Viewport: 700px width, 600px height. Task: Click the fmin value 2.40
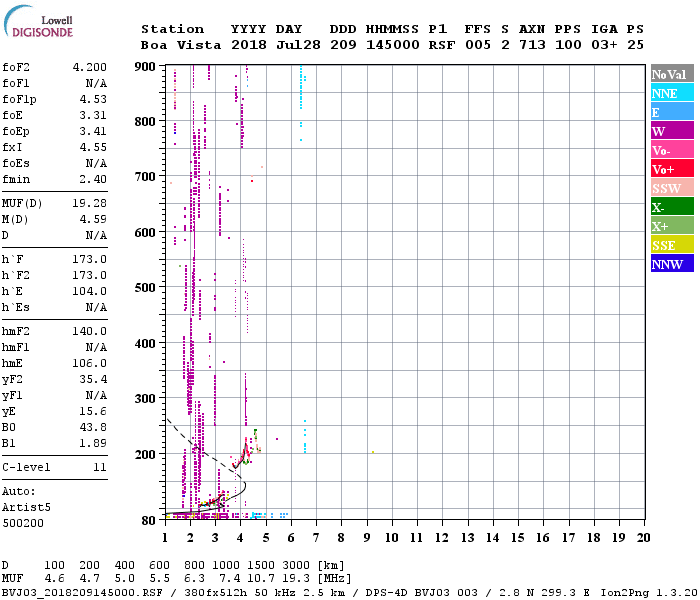(x=93, y=179)
